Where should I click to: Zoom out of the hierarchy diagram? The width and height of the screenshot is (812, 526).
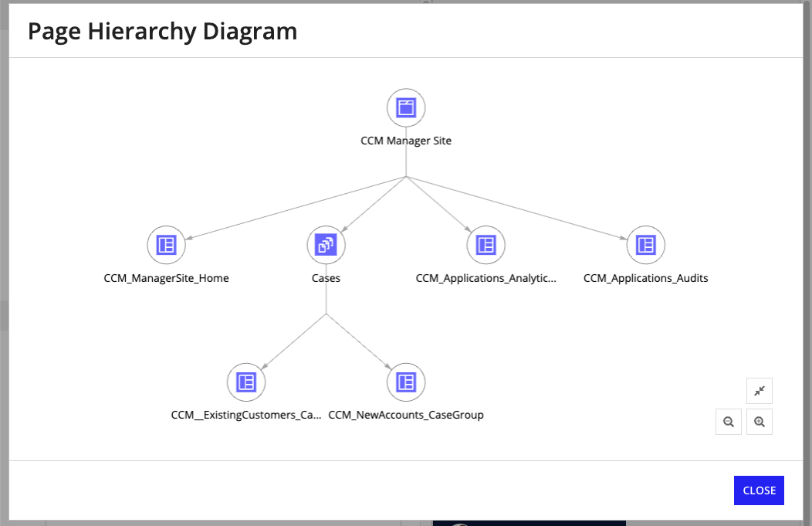tap(728, 422)
